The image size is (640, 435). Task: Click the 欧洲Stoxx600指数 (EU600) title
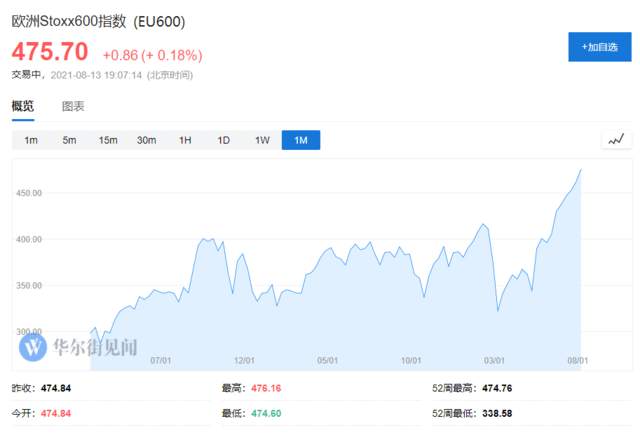[x=98, y=21]
